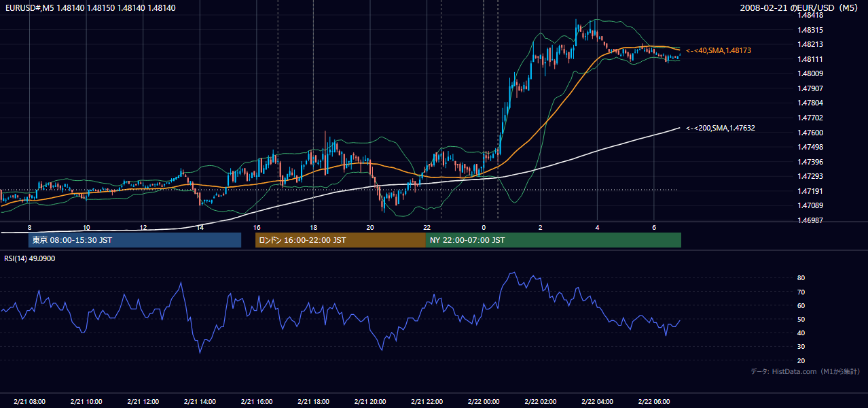Image resolution: width=868 pixels, height=408 pixels.
Task: Click price axis label 1.47804
Action: [x=811, y=103]
